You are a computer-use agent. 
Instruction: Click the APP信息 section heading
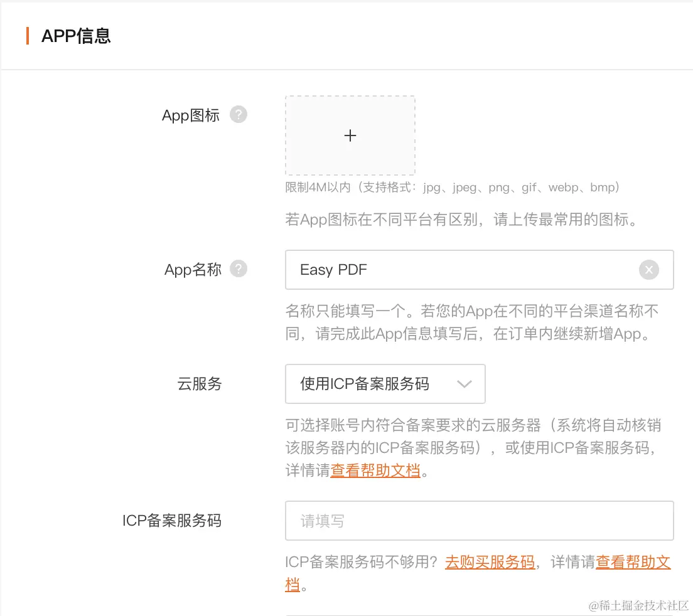click(x=75, y=36)
